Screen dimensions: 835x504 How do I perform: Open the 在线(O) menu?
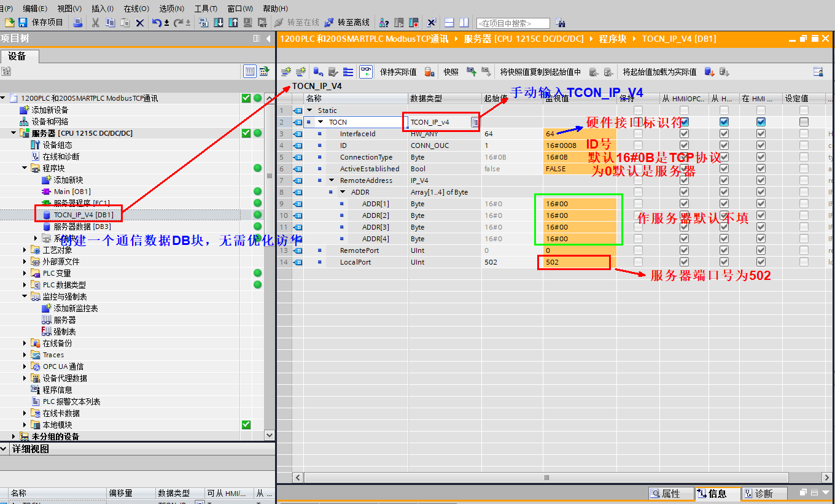[x=136, y=8]
